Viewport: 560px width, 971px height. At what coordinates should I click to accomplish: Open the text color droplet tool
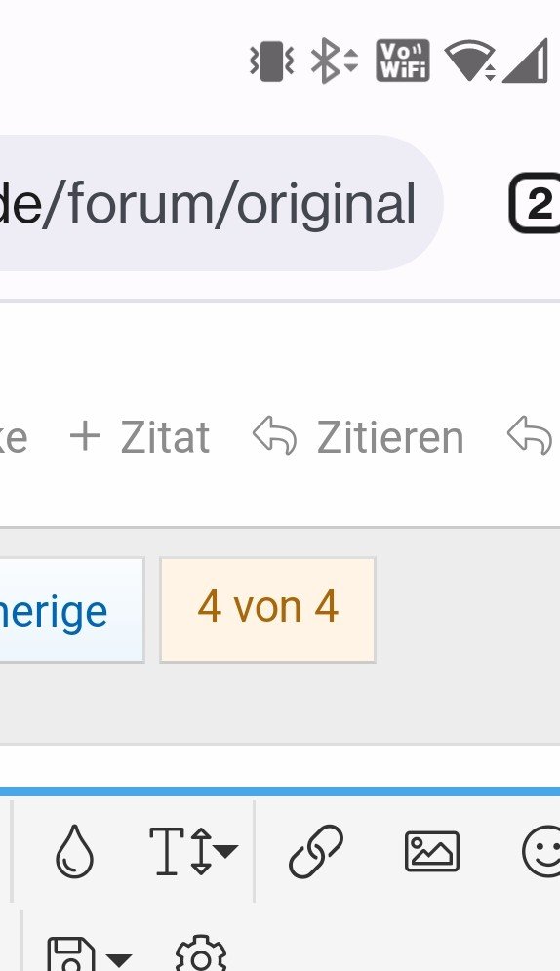(74, 852)
